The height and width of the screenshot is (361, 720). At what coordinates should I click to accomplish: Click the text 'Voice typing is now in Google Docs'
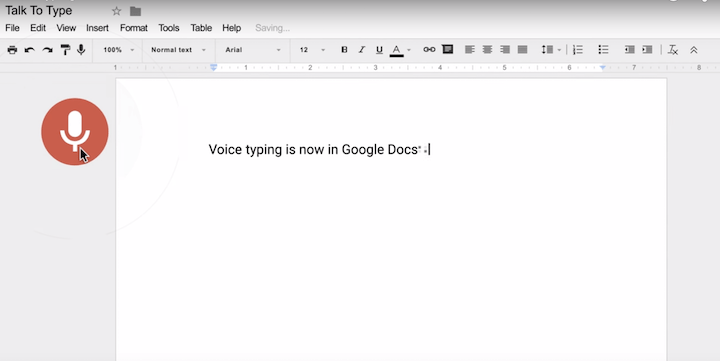[x=313, y=150]
